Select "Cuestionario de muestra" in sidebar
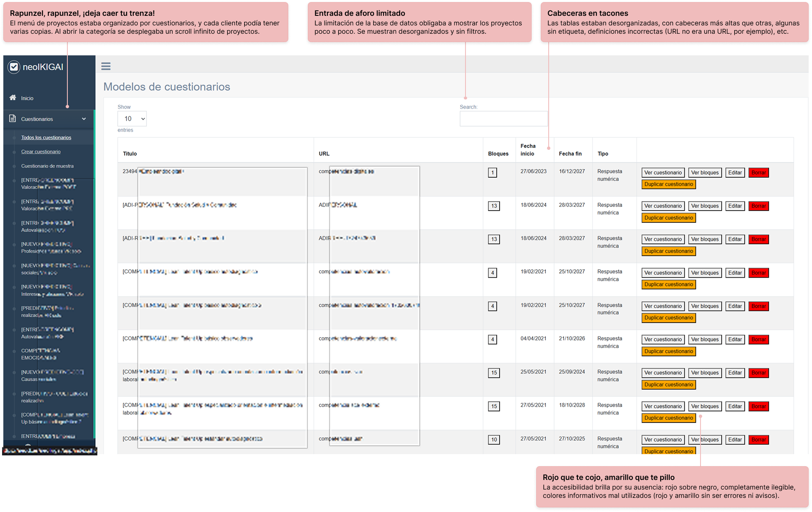Image resolution: width=812 pixels, height=512 pixels. (47, 166)
